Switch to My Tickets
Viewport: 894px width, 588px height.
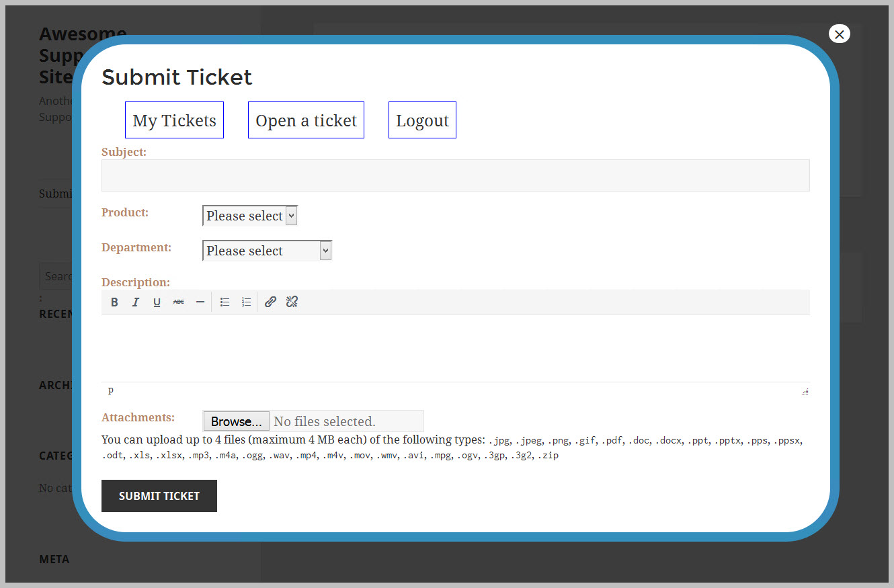click(x=174, y=120)
